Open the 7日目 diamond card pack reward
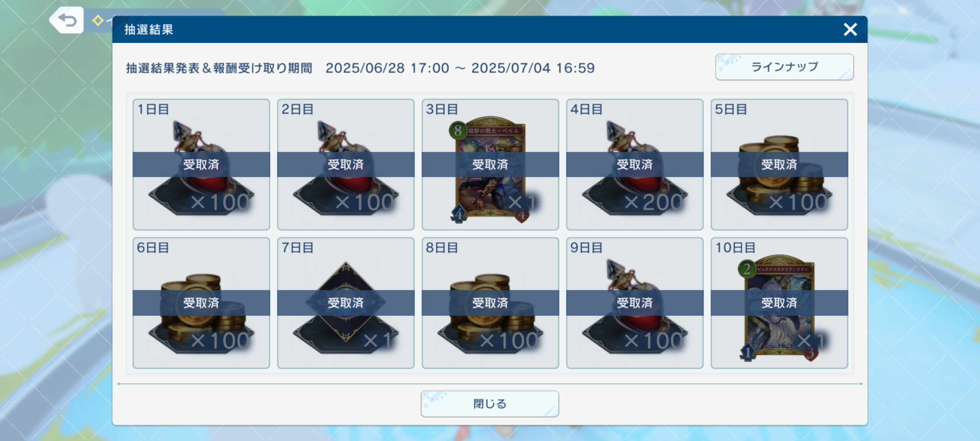 [x=346, y=303]
